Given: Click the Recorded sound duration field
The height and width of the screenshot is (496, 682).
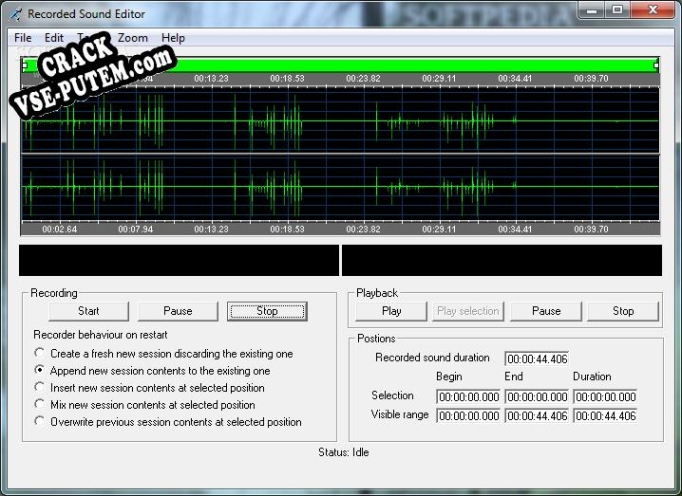Looking at the screenshot, I should pos(536,359).
